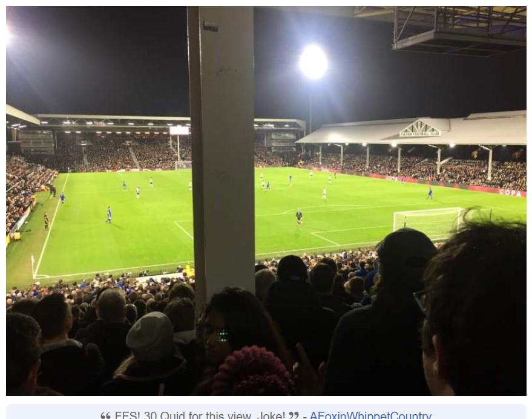Click the opening quotation mark icon

[x=105, y=415]
